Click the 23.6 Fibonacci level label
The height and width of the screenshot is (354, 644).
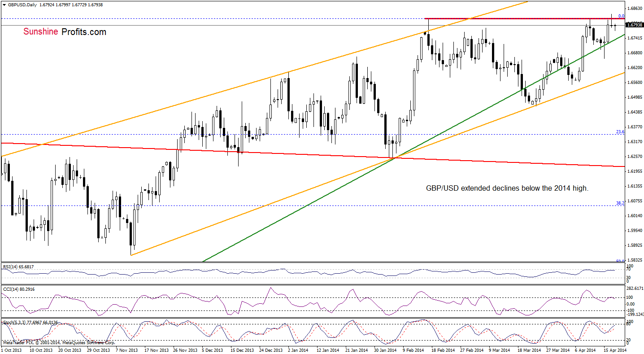(x=620, y=131)
